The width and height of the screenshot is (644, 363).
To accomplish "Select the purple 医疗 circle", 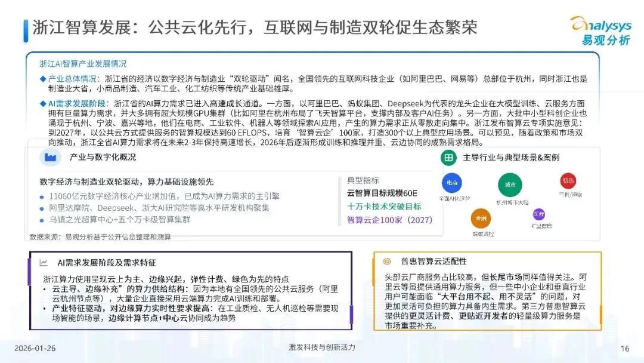I will 538,214.
